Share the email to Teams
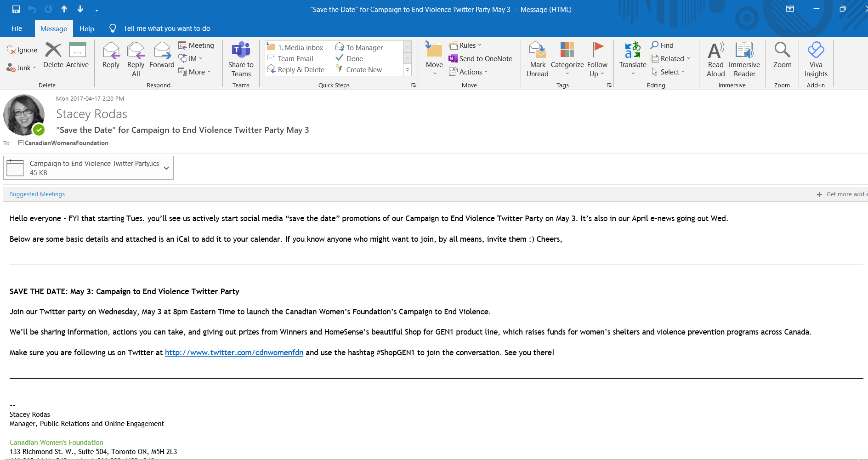The height and width of the screenshot is (460, 868). [241, 60]
